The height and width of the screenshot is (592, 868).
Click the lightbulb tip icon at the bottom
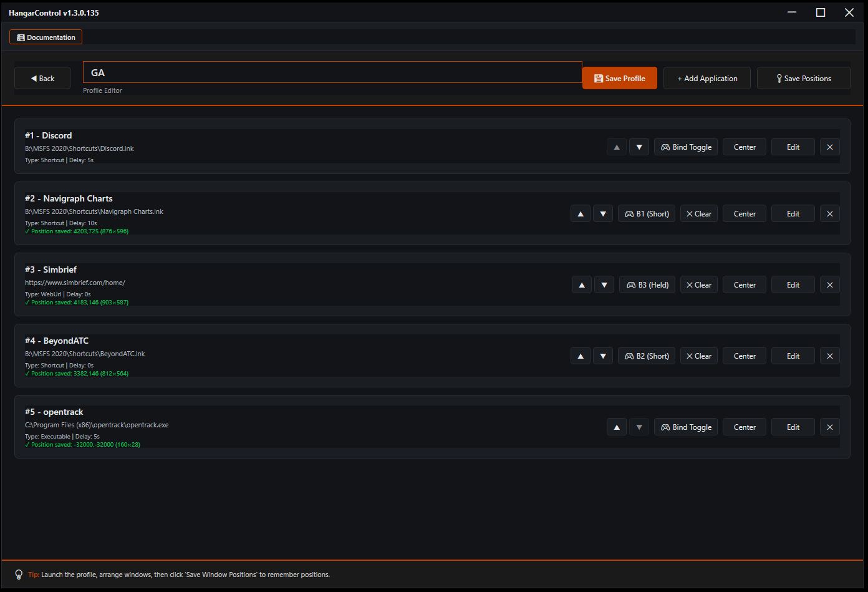click(19, 575)
